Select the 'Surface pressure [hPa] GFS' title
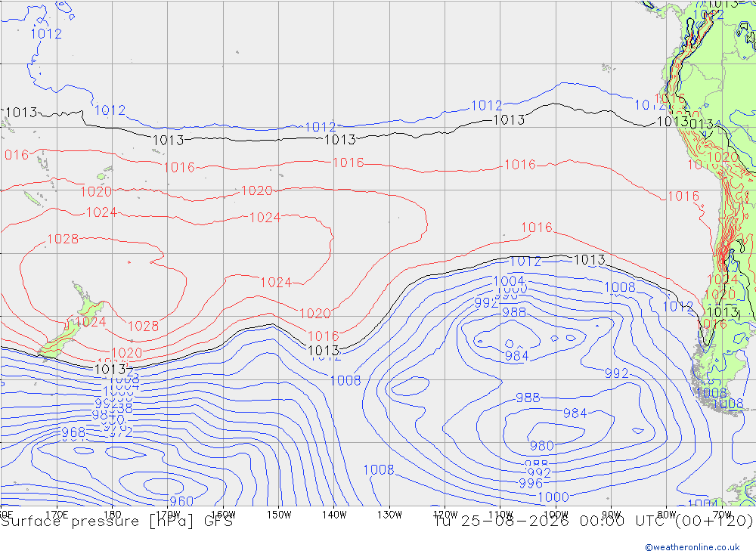 pos(116,522)
